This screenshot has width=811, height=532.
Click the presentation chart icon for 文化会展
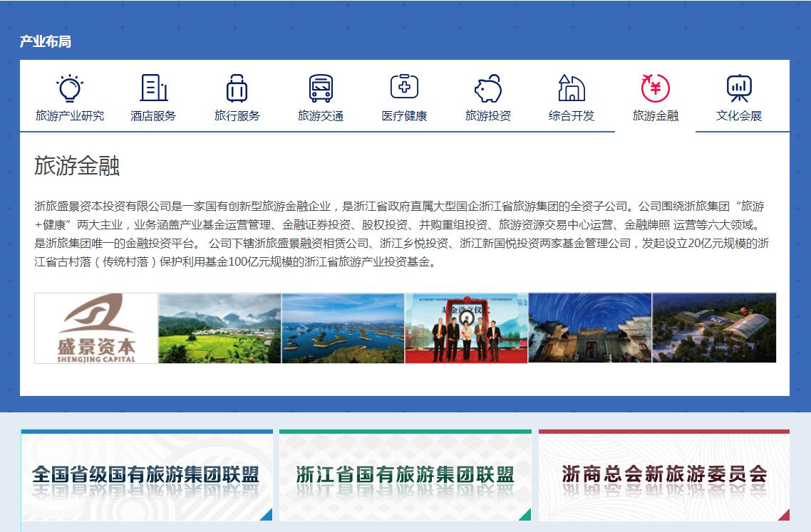(x=739, y=88)
